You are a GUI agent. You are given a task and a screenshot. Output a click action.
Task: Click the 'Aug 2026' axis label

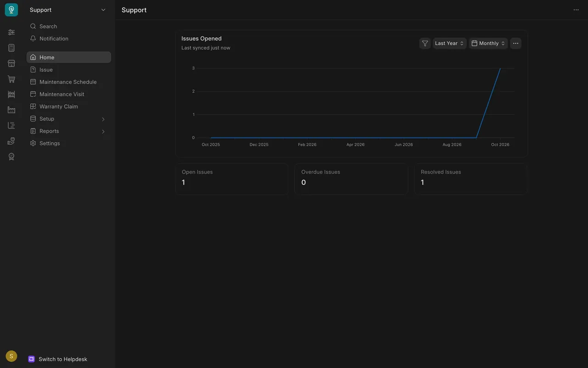click(452, 144)
